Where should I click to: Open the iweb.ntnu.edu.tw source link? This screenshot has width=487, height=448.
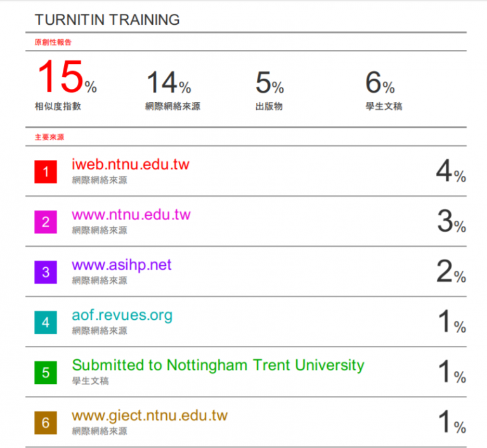(131, 164)
